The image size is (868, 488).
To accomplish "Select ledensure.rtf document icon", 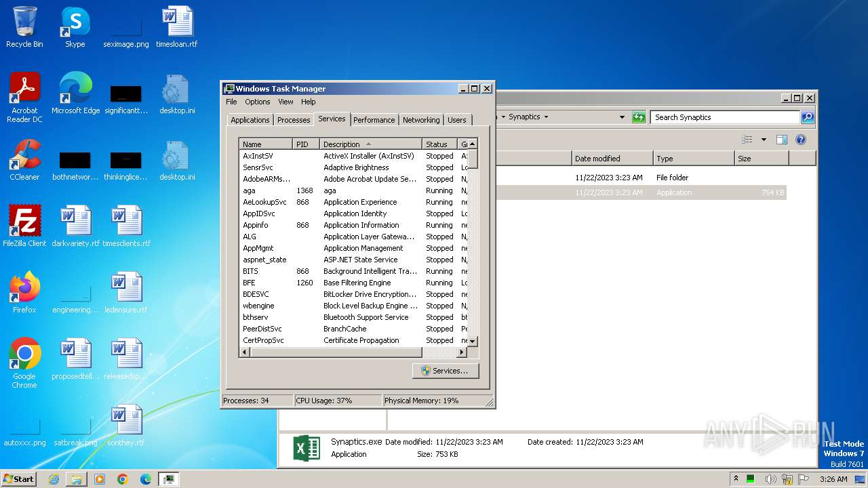I will [126, 293].
